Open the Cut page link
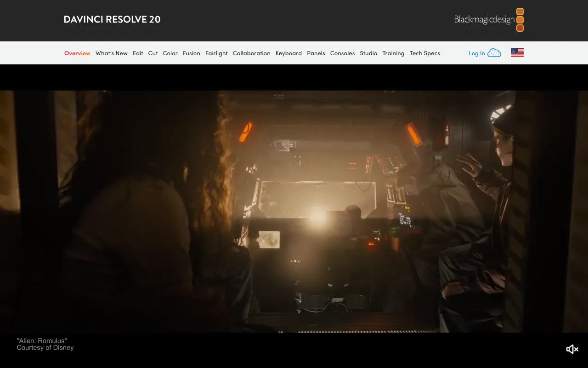Viewport: 588px width, 368px height. click(x=153, y=53)
